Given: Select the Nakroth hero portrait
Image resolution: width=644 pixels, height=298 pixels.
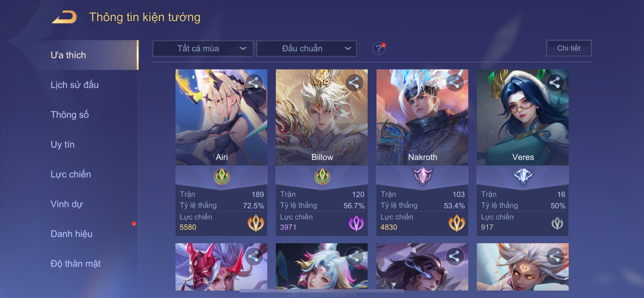Looking at the screenshot, I should 422,117.
